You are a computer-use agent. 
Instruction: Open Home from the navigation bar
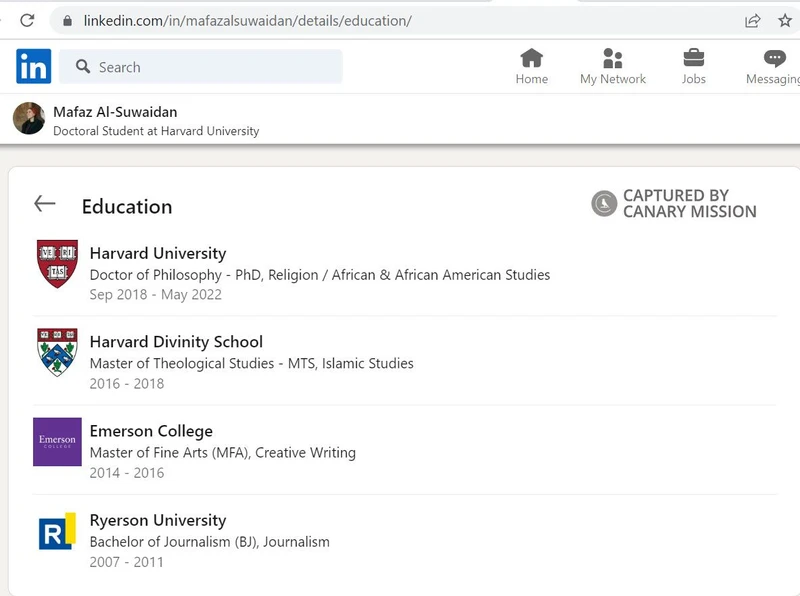[x=532, y=67]
